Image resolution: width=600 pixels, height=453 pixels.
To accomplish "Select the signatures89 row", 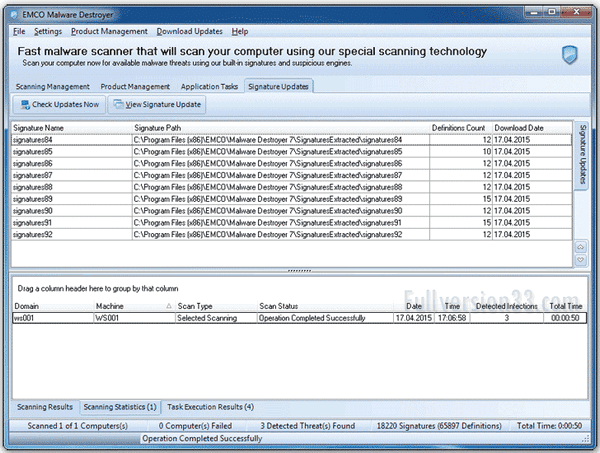I will click(292, 199).
